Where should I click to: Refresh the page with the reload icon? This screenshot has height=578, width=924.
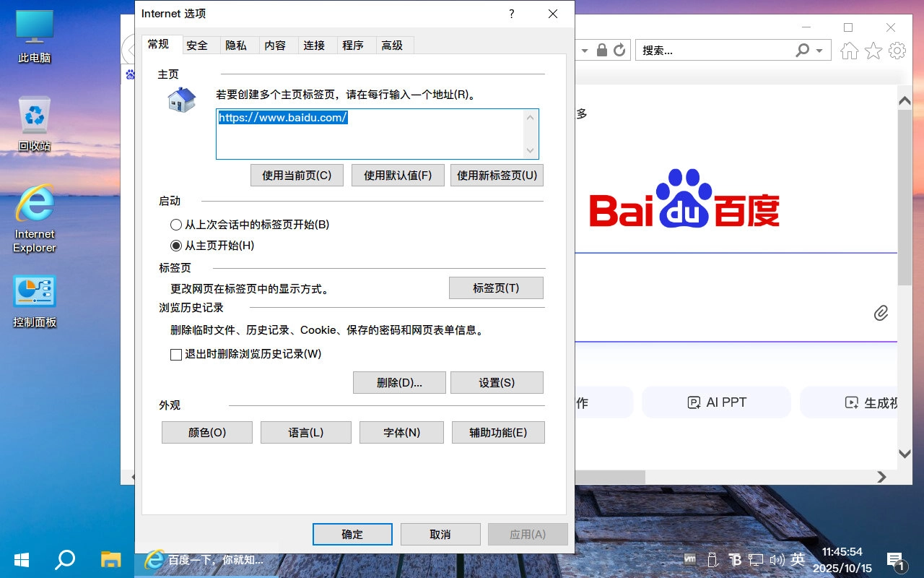click(621, 50)
